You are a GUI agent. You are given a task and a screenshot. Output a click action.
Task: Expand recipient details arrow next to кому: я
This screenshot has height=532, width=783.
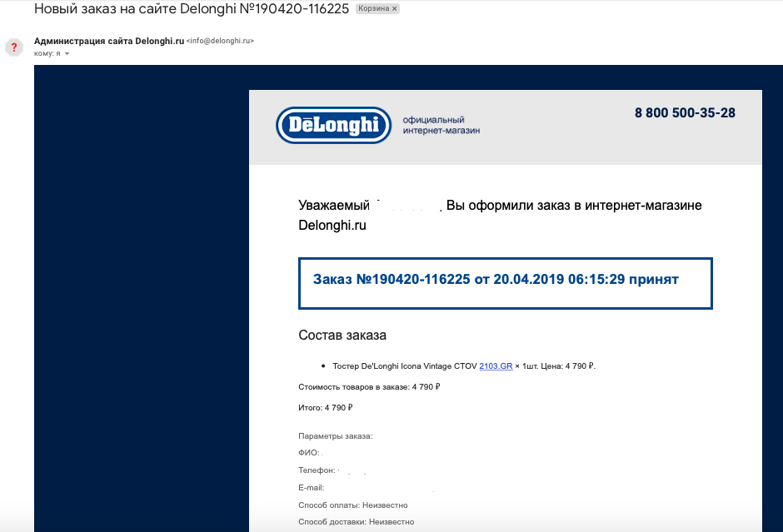67,53
